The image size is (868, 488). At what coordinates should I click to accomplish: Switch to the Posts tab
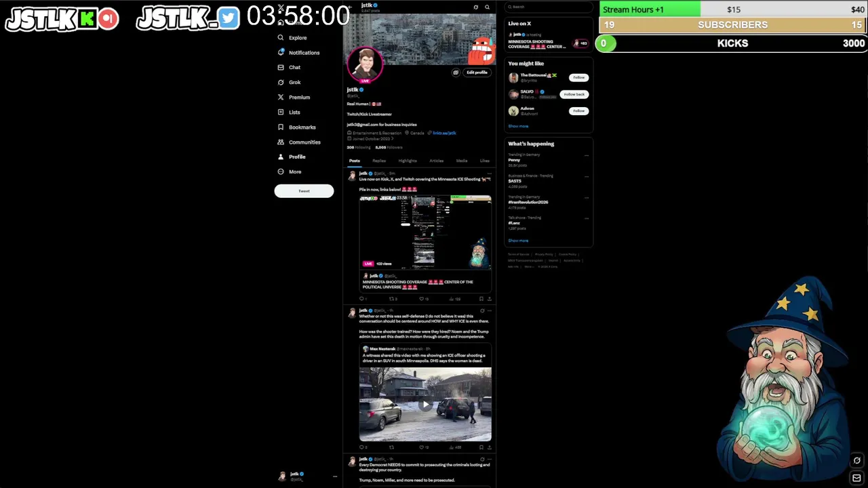pos(355,161)
